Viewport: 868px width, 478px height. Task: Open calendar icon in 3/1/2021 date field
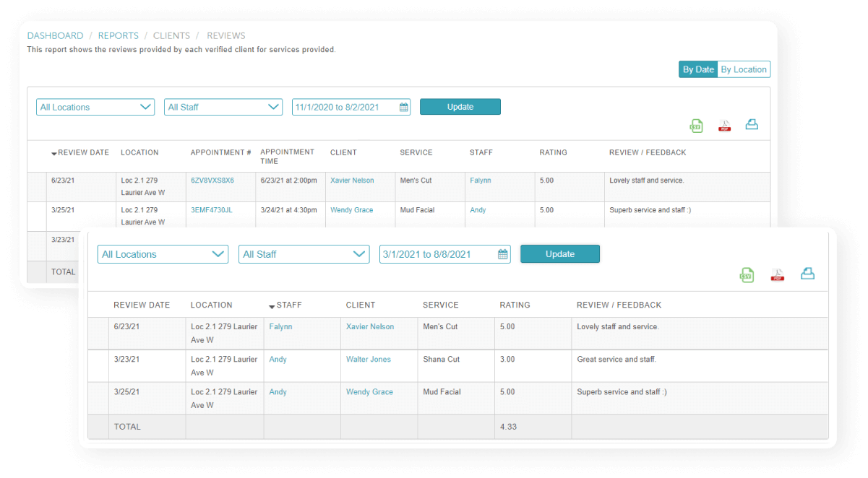[503, 254]
